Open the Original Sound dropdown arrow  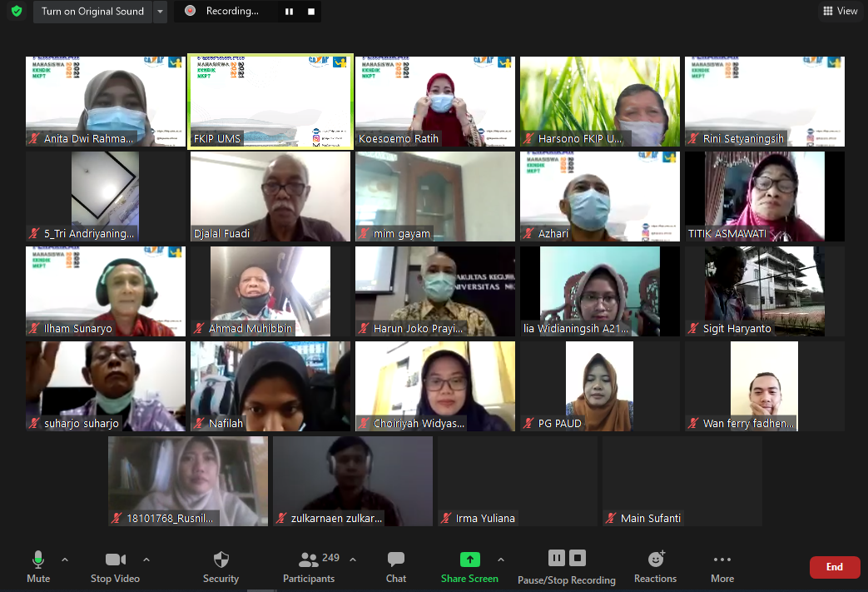160,12
